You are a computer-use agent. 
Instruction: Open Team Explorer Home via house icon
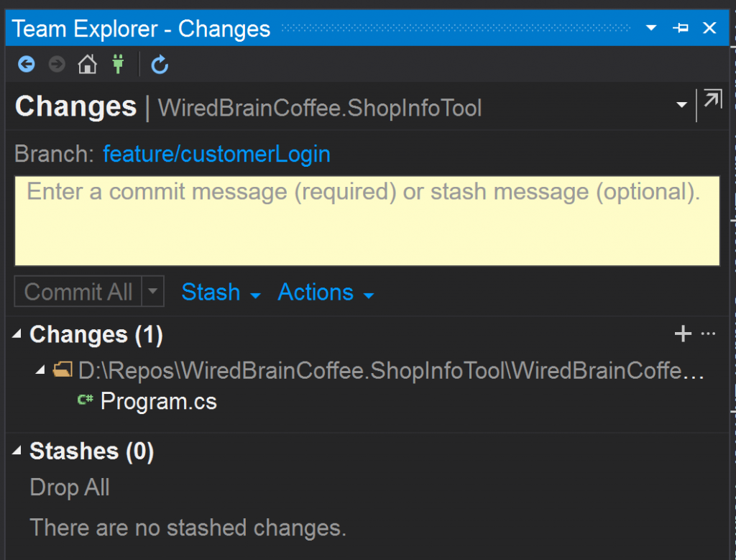(x=87, y=64)
